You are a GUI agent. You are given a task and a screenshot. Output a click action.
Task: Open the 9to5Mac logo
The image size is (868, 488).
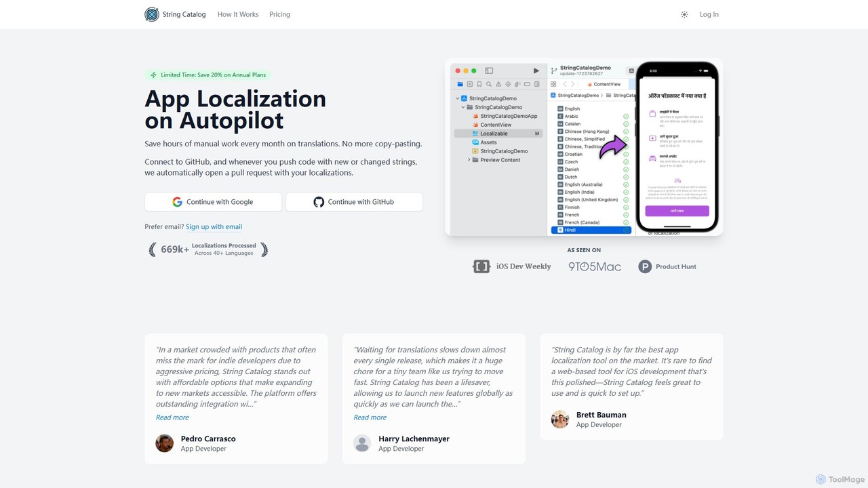coord(595,266)
